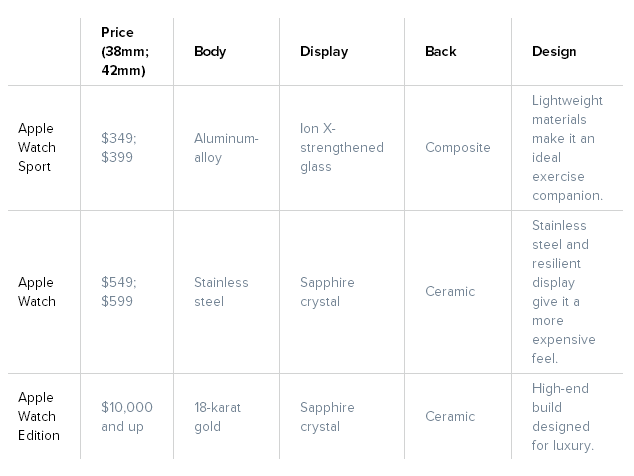Select the Apple Watch Sport row label
This screenshot has height=476, width=634.
37,148
